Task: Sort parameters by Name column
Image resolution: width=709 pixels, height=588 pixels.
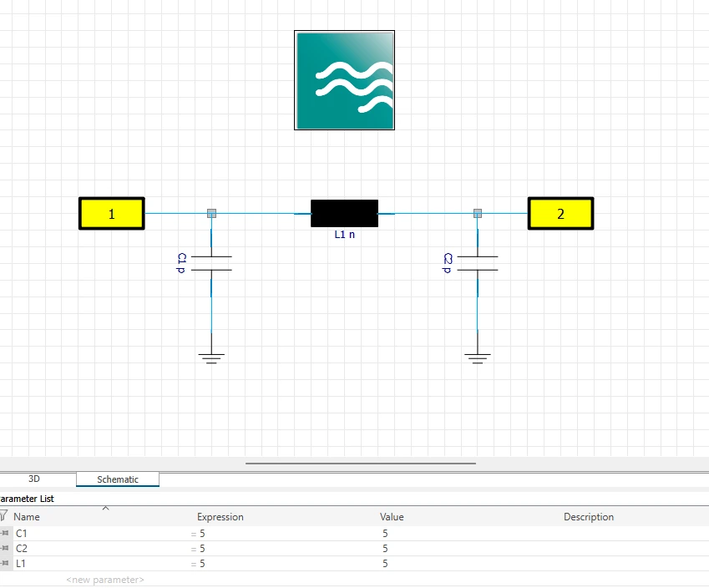Action: tap(27, 517)
